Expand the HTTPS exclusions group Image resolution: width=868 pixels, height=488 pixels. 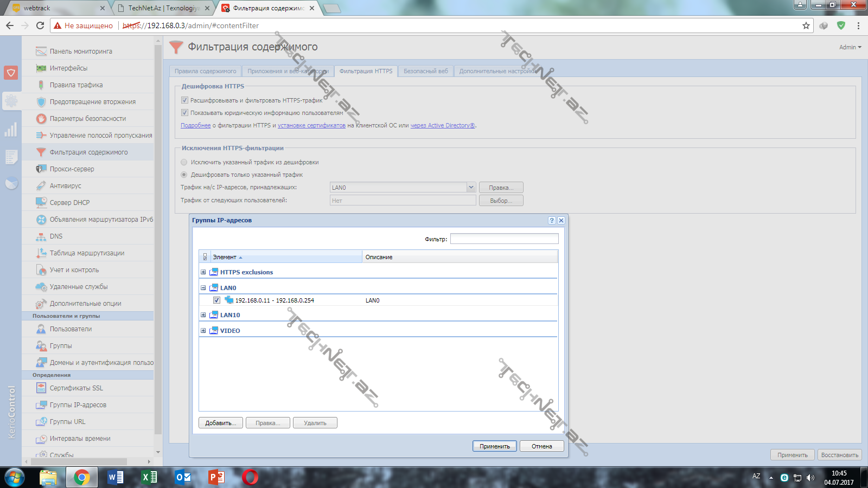(x=203, y=272)
